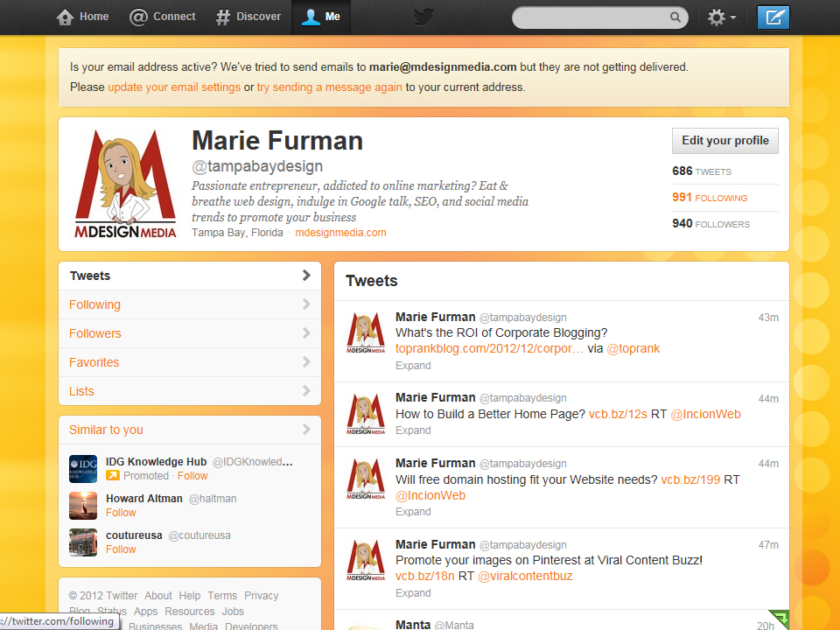840x630 pixels.
Task: Open the Connect tab
Action: point(163,17)
